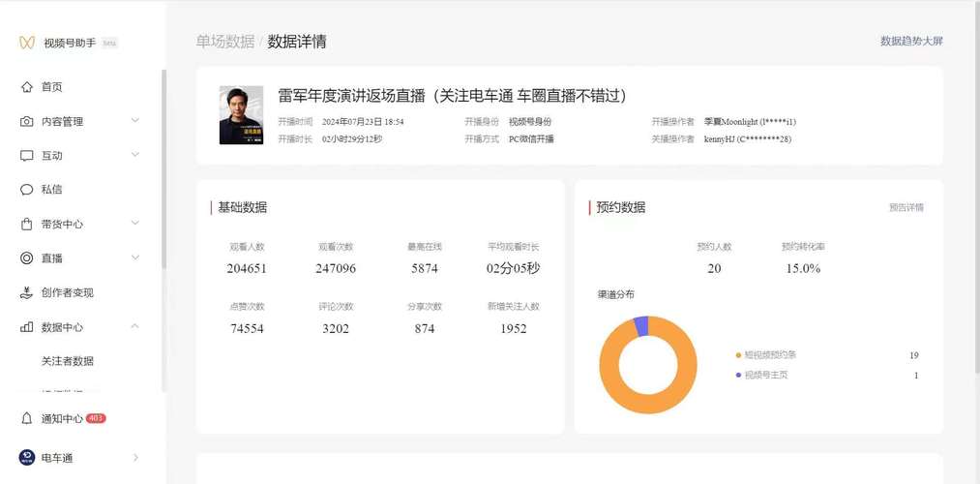Click 平均观看时长 value 02分05秒

513,269
